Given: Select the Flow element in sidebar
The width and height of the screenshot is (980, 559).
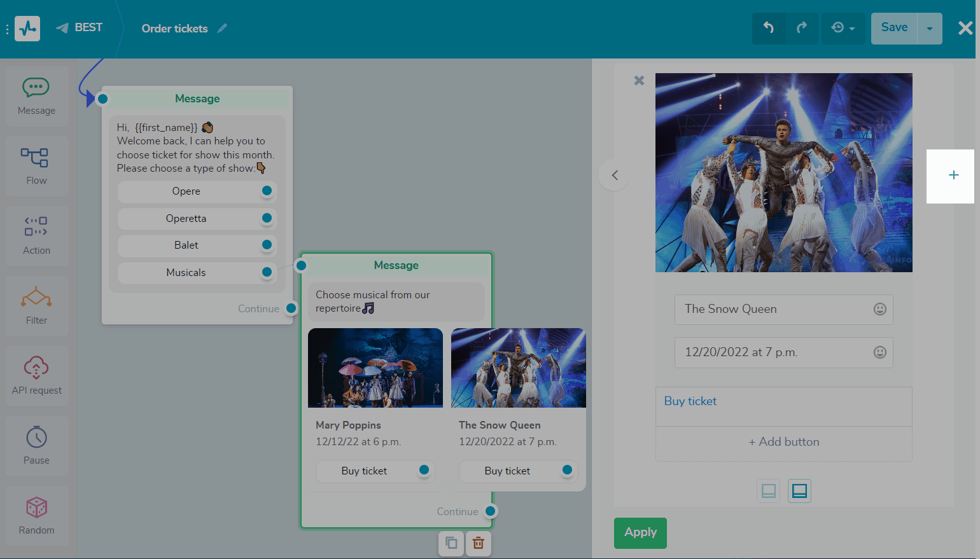Looking at the screenshot, I should click(x=36, y=166).
